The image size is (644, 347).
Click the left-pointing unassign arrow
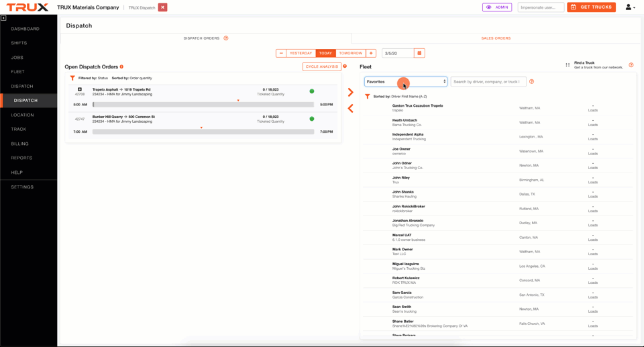[x=350, y=109]
